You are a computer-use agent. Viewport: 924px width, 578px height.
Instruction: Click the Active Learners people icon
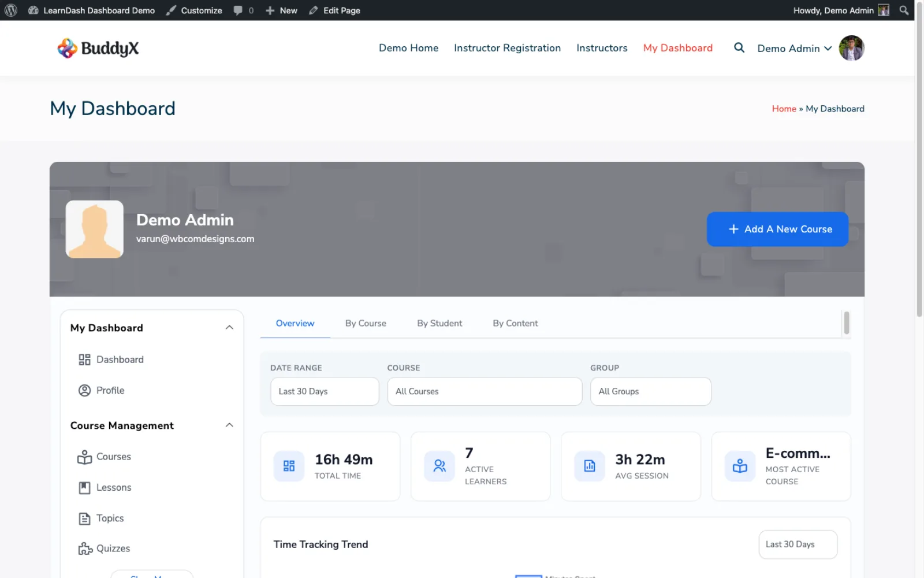click(439, 466)
